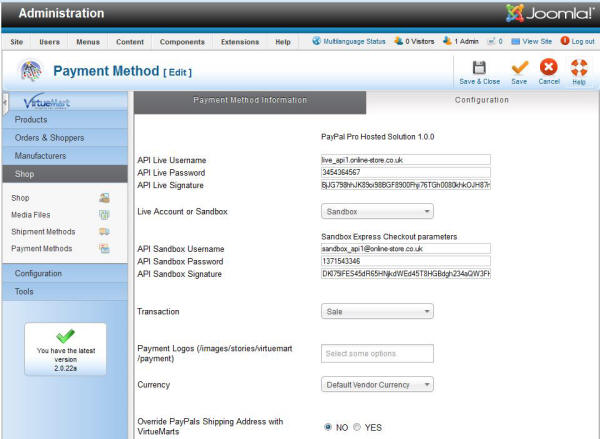Click the Admin user icon

(x=447, y=41)
